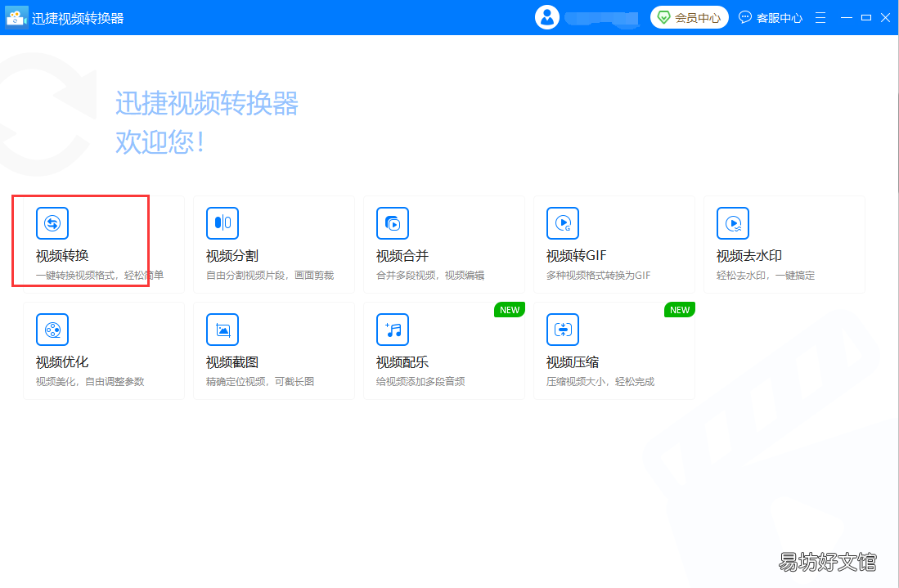899x588 pixels.
Task: Click description 合并多段视频，视频编辑
Action: pyautogui.click(x=430, y=276)
